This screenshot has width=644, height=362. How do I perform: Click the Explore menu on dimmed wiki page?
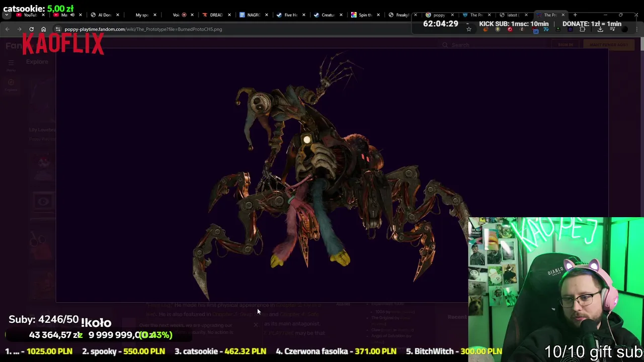(x=37, y=62)
